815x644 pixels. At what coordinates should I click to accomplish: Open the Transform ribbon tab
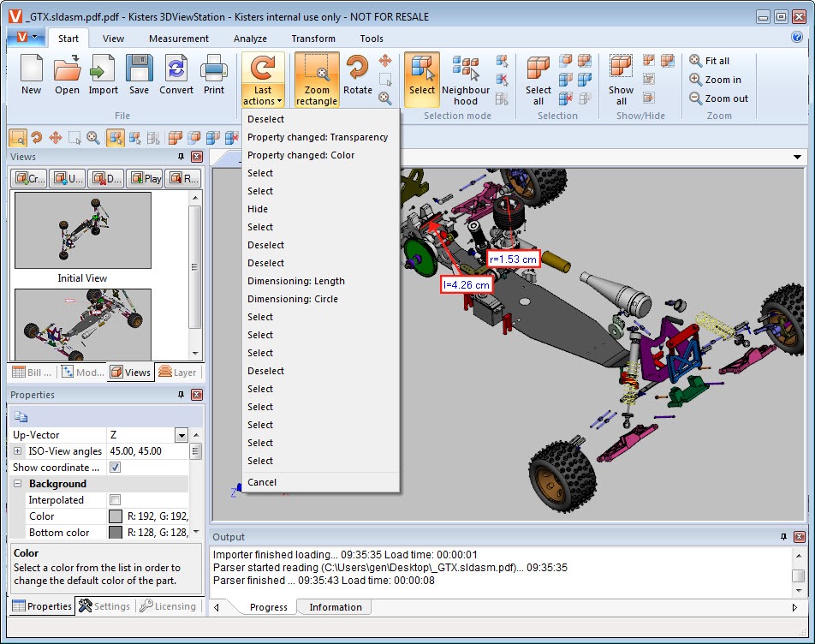coord(313,39)
